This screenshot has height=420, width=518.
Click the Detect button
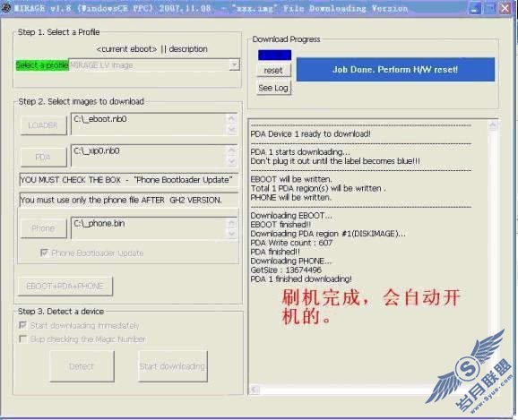point(82,366)
